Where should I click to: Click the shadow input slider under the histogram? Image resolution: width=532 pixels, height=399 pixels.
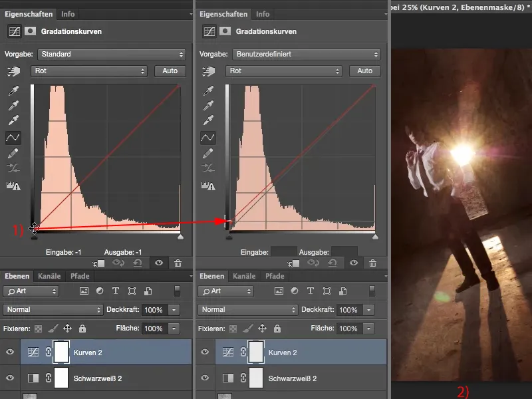tap(34, 236)
